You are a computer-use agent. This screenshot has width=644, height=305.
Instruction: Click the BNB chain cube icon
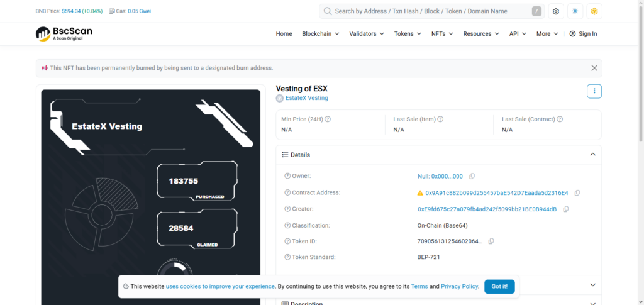pos(594,11)
